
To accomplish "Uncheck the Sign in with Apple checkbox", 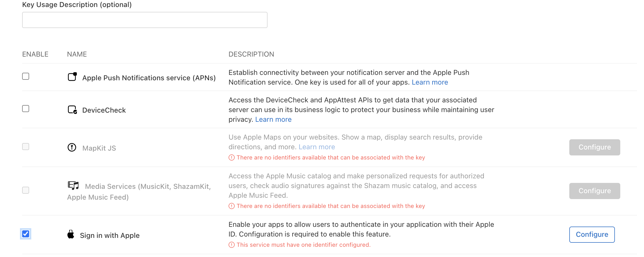I will pos(26,234).
